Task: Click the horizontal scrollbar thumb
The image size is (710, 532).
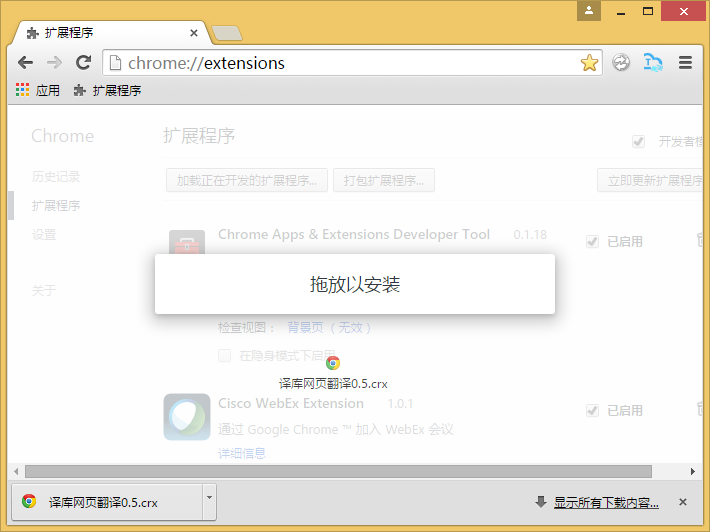Action: click(x=338, y=471)
